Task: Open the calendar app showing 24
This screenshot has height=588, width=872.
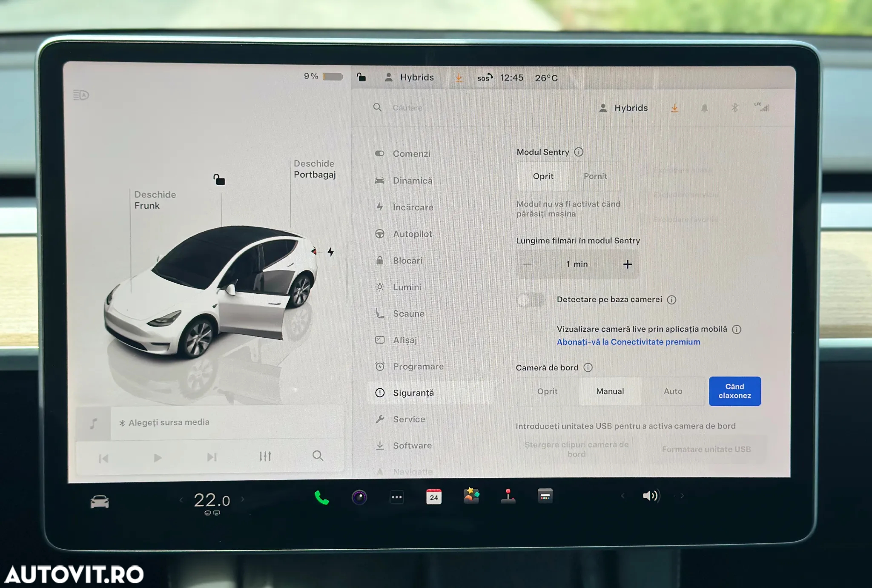Action: coord(434,497)
